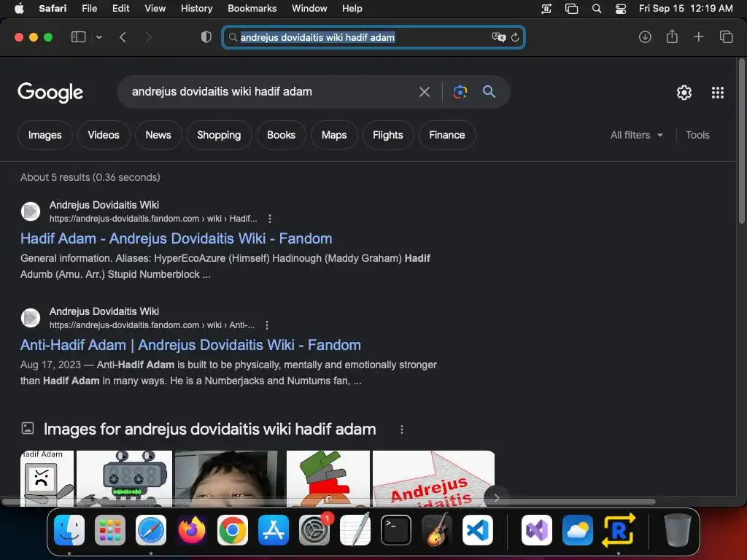Open App Store from the Dock
This screenshot has width=747, height=560.
click(274, 530)
